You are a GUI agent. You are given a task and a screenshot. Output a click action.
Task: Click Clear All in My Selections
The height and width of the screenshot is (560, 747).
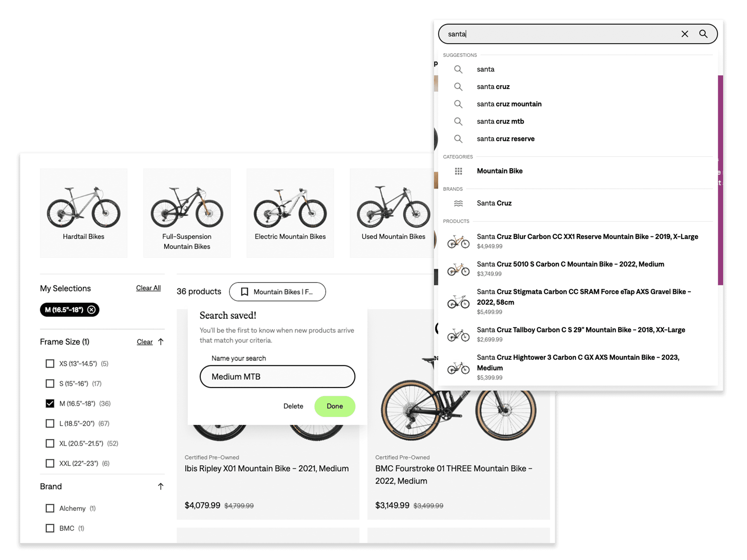coord(148,288)
